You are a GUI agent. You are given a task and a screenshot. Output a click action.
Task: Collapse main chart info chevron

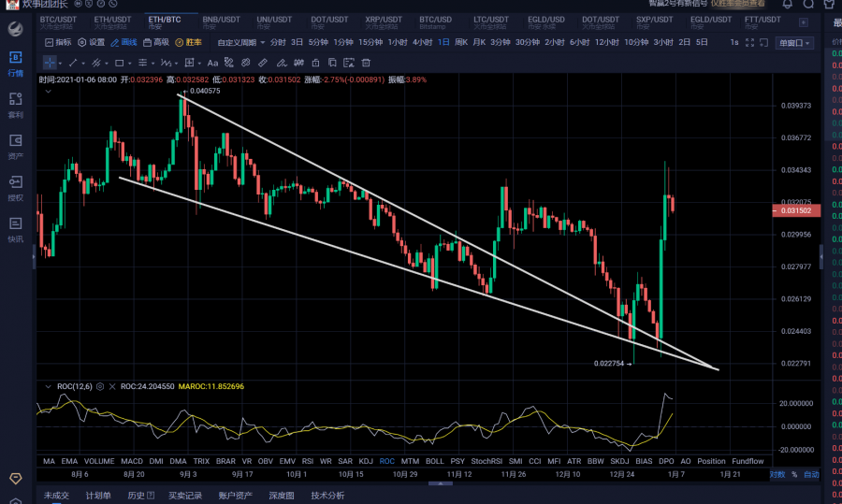48,92
